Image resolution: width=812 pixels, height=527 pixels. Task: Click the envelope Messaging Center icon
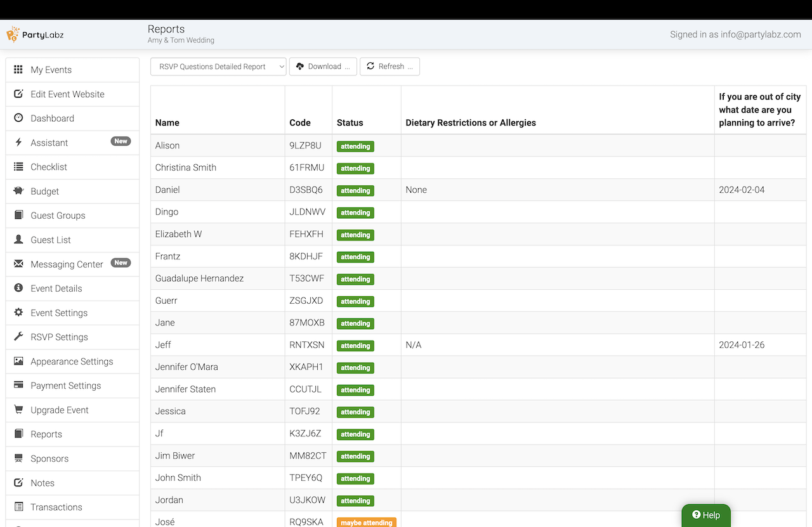(x=18, y=264)
